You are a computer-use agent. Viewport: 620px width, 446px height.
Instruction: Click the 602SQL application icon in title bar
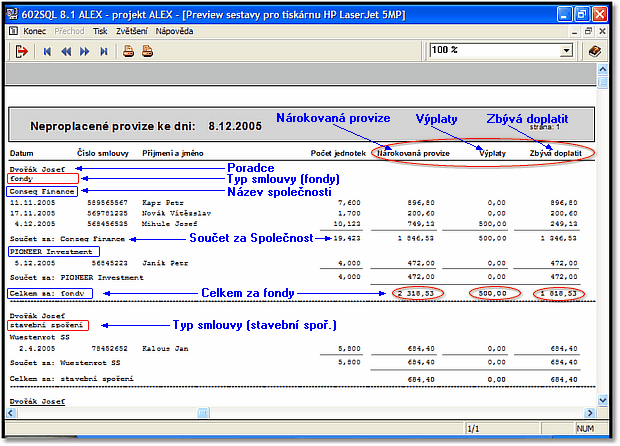[x=12, y=11]
